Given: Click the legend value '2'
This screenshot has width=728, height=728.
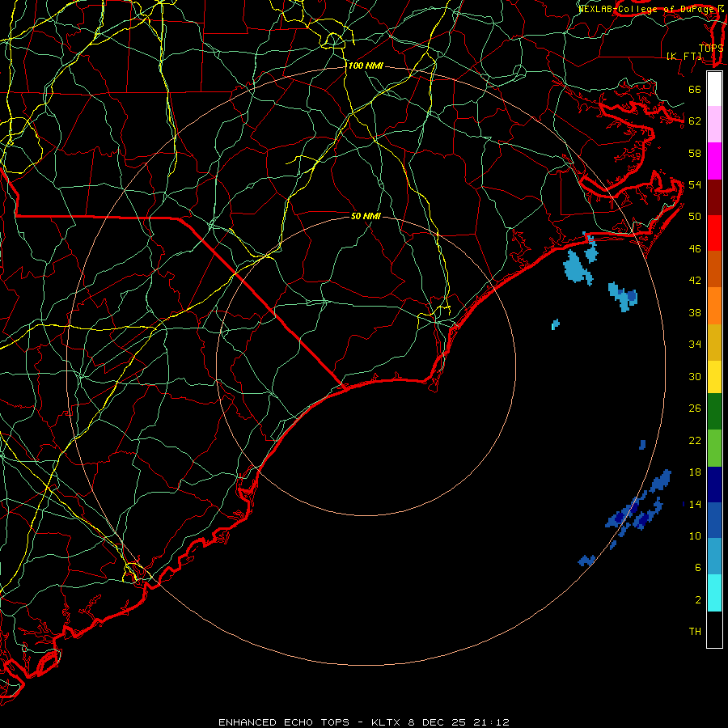Looking at the screenshot, I should [698, 600].
